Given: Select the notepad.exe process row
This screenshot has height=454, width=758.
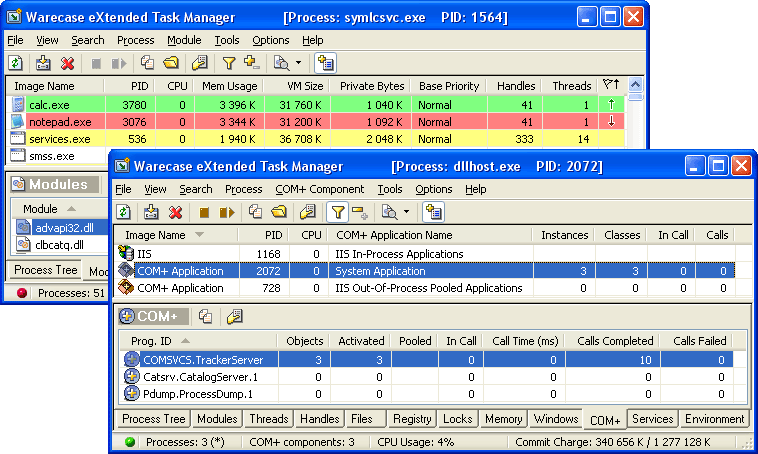Looking at the screenshot, I should coord(317,122).
